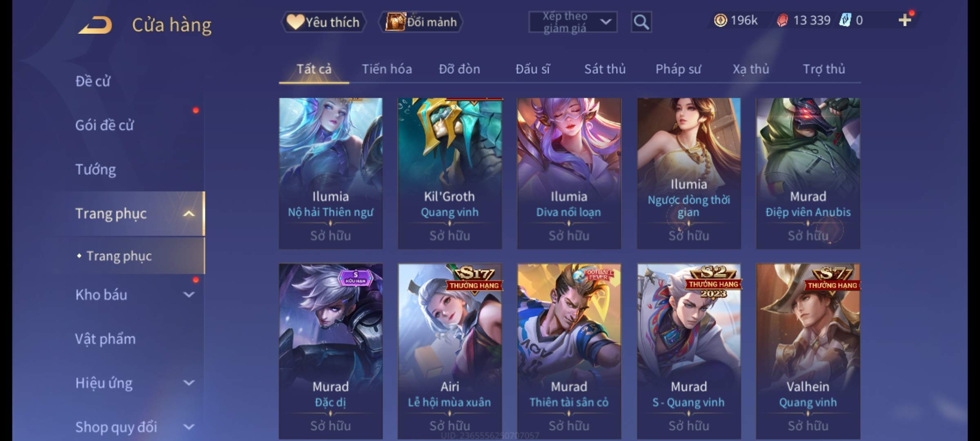Collapse the Trang phục sidebar section

[x=188, y=214]
